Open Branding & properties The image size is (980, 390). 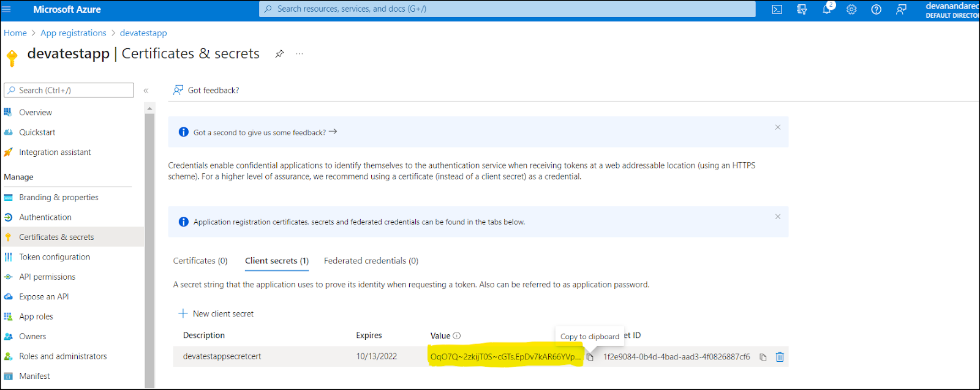pyautogui.click(x=58, y=198)
